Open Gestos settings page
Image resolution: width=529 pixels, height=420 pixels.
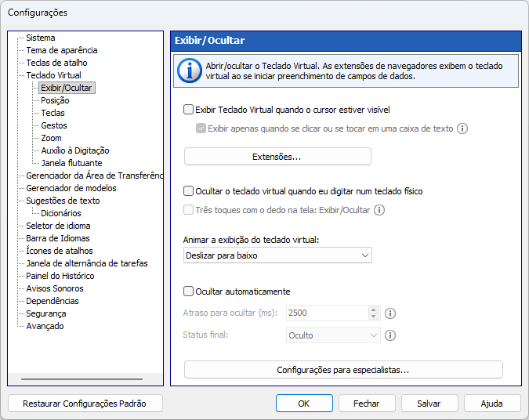click(54, 125)
